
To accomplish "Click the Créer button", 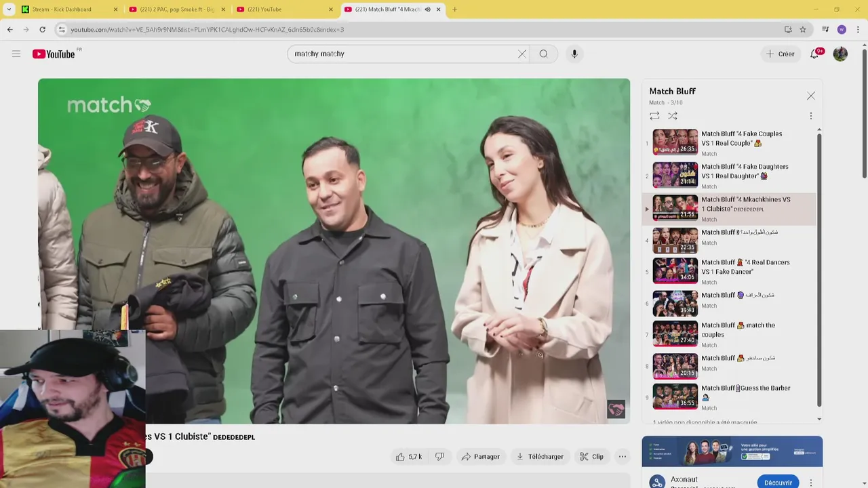I will [x=780, y=54].
